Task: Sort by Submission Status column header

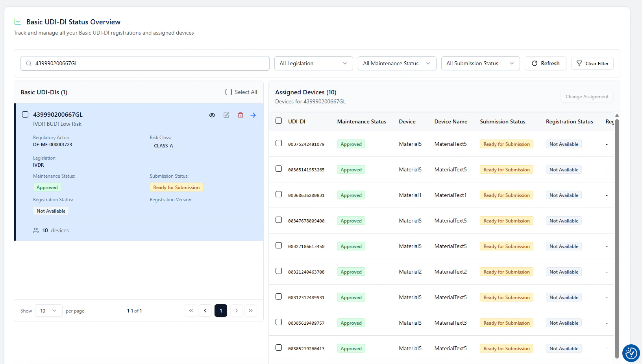Action: [x=502, y=121]
